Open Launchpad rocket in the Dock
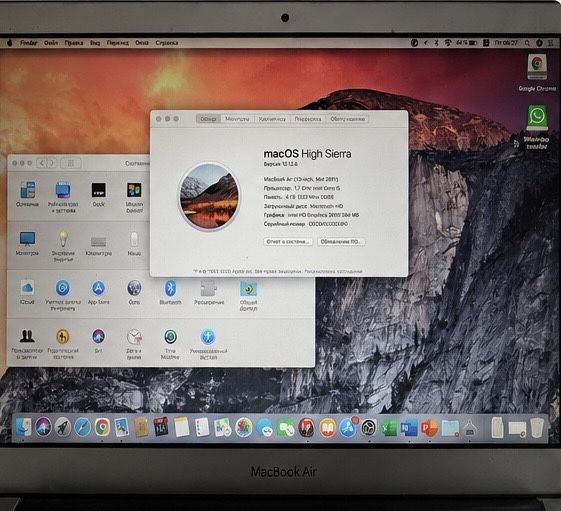Screen dimensions: 561x511 63,427
